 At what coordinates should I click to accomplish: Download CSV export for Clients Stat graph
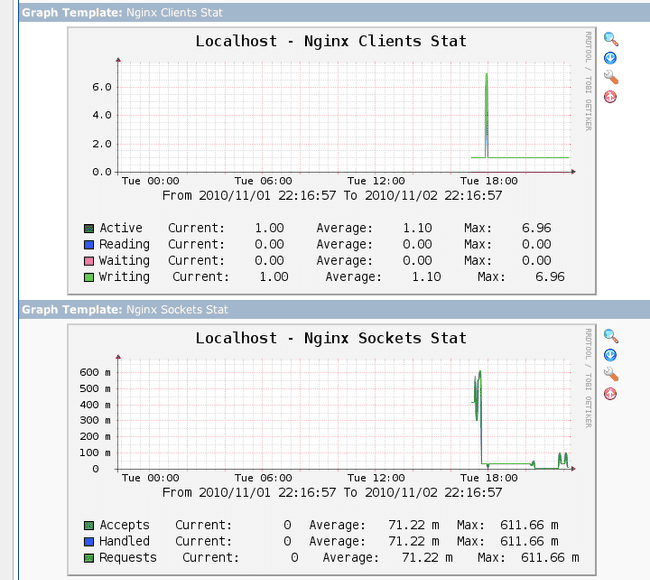[610, 59]
